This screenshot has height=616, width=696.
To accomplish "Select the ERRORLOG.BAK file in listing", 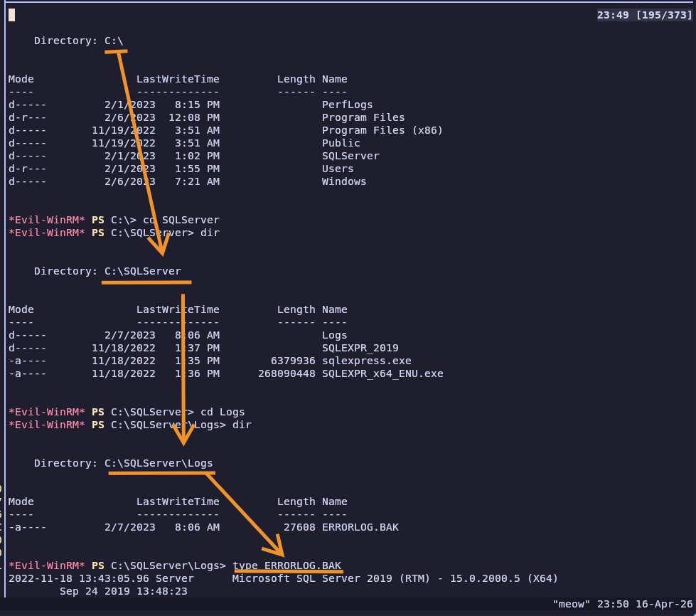I will [360, 527].
